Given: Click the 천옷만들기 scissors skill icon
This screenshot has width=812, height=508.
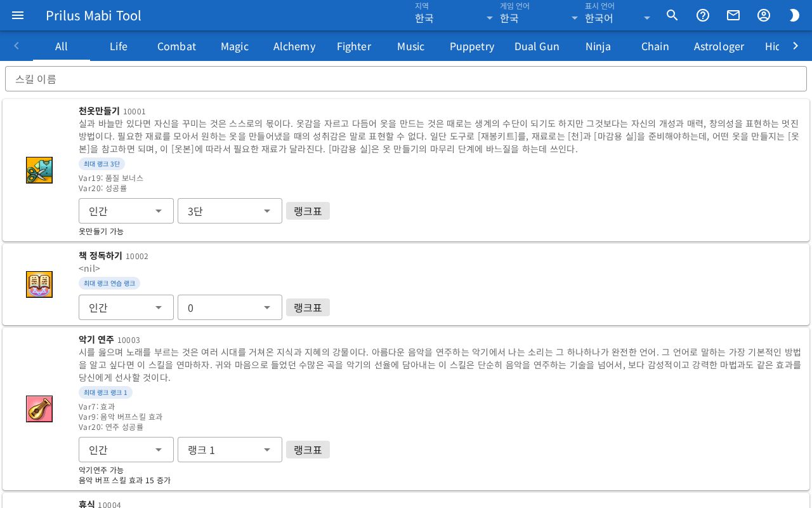Looking at the screenshot, I should pos(39,170).
